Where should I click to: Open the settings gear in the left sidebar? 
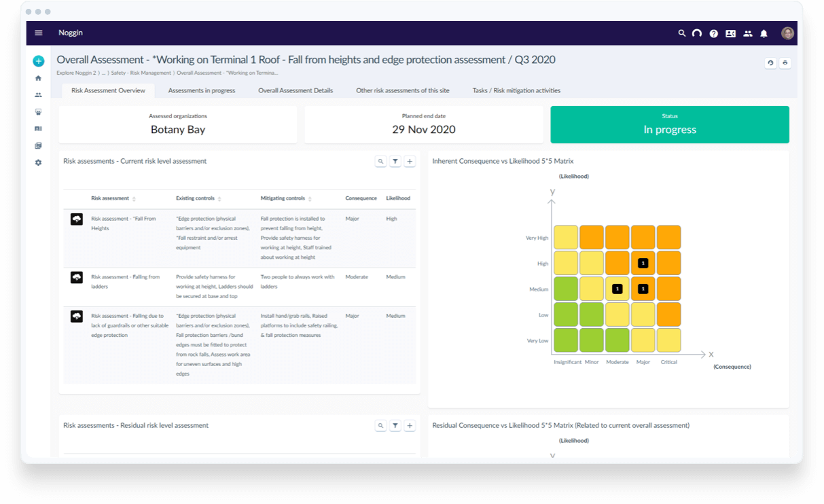pyautogui.click(x=38, y=162)
